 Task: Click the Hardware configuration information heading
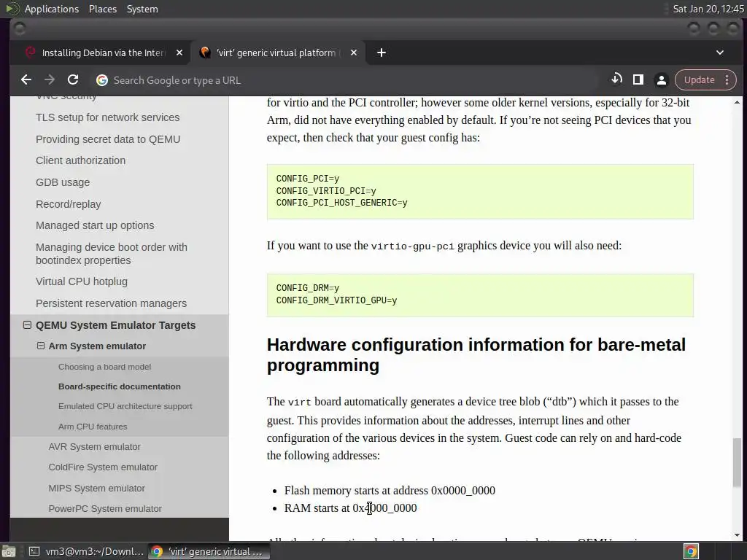[476, 355]
